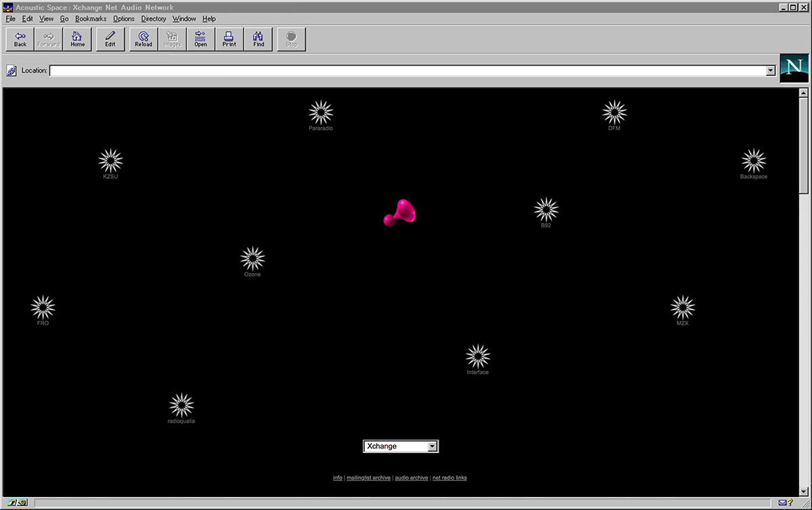The height and width of the screenshot is (510, 812).
Task: Open the Edit menu in menu bar
Action: point(27,19)
